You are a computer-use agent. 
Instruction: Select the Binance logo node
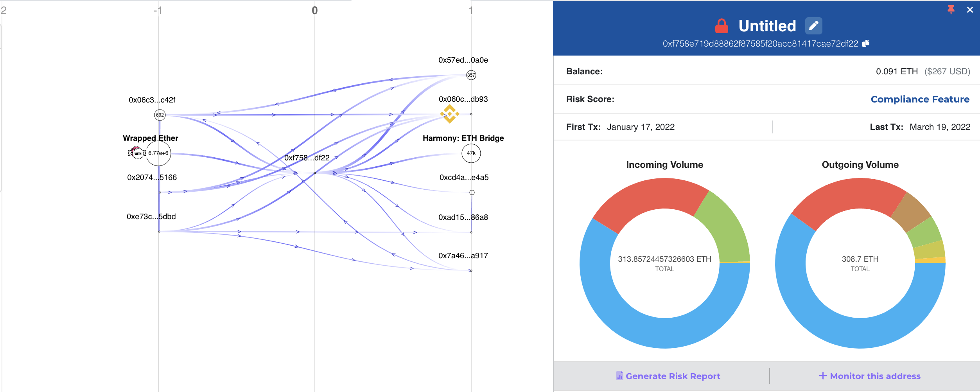coord(450,114)
